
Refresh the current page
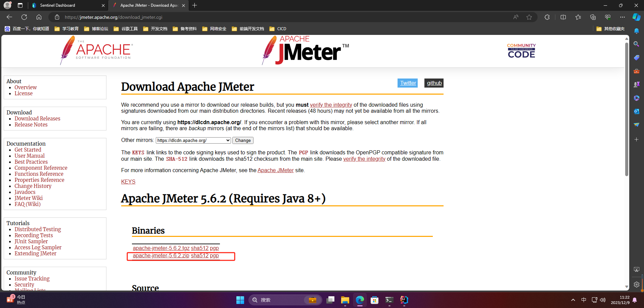(x=24, y=17)
